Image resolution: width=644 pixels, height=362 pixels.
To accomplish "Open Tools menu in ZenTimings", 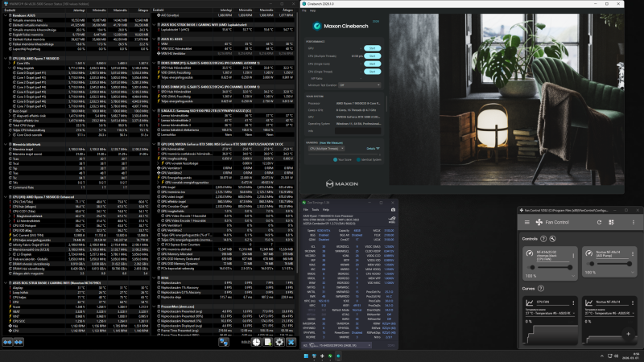I will point(316,210).
